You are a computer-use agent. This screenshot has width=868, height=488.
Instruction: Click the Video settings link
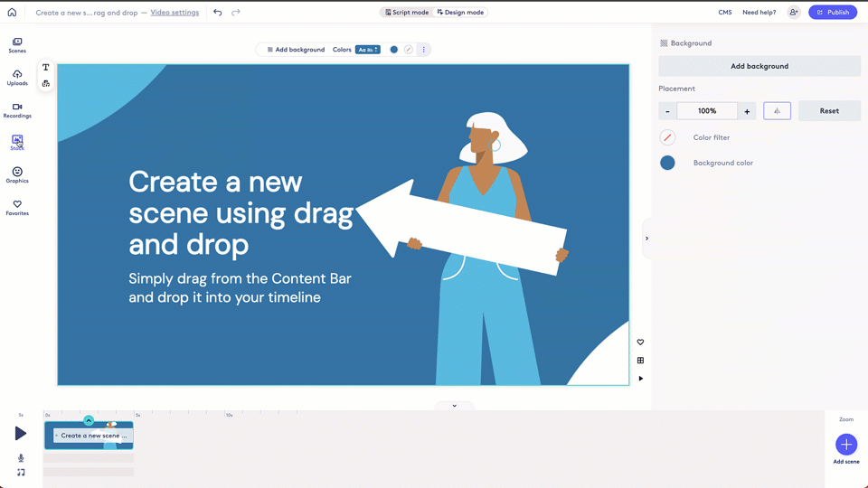175,13
